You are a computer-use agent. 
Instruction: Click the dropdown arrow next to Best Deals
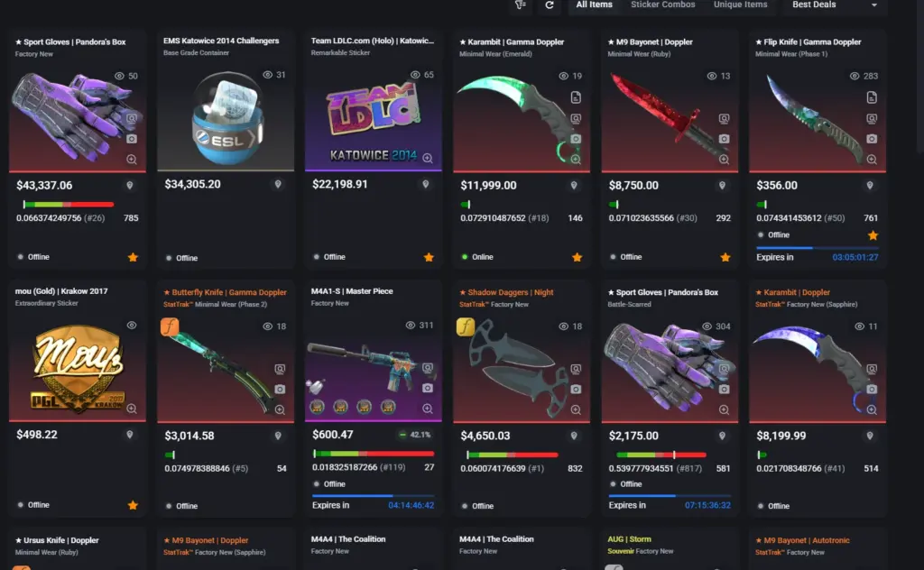coord(873,5)
